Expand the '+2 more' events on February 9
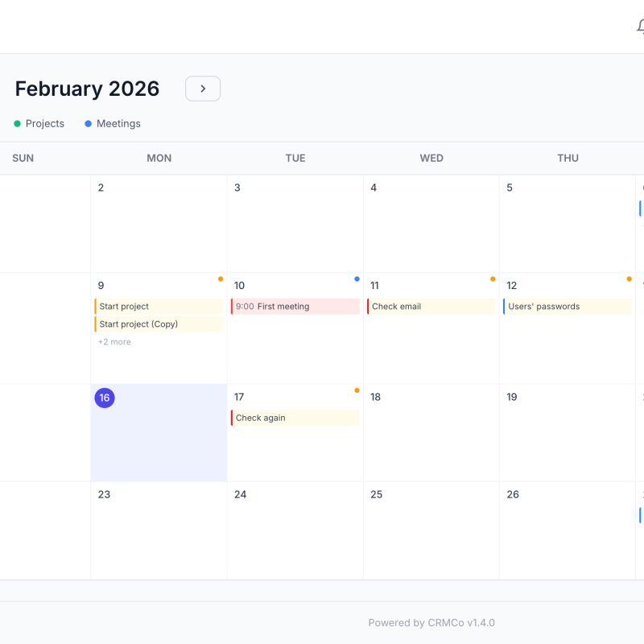The height and width of the screenshot is (644, 644). (x=114, y=342)
